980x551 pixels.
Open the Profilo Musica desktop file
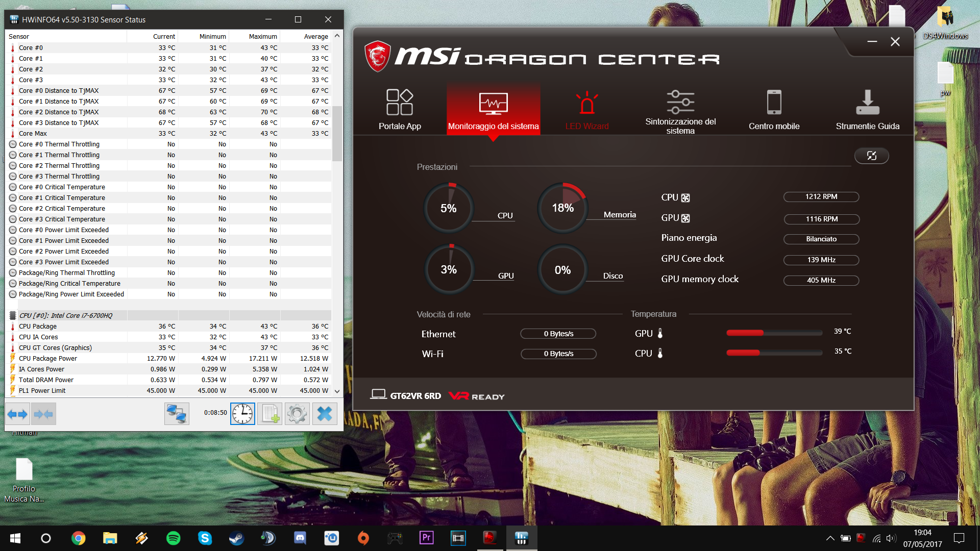(24, 480)
